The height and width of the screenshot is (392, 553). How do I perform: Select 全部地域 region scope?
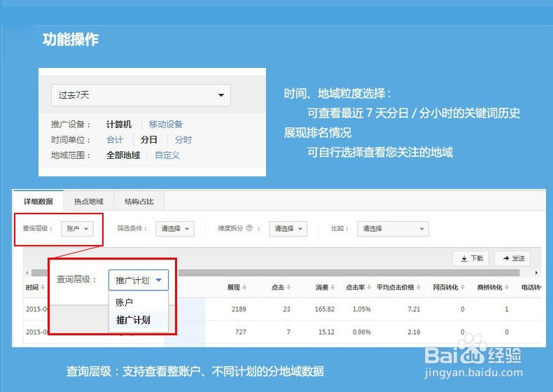123,155
